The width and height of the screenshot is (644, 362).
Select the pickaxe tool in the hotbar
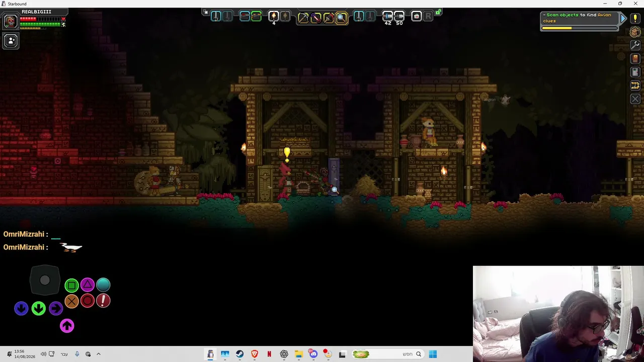pos(303,18)
